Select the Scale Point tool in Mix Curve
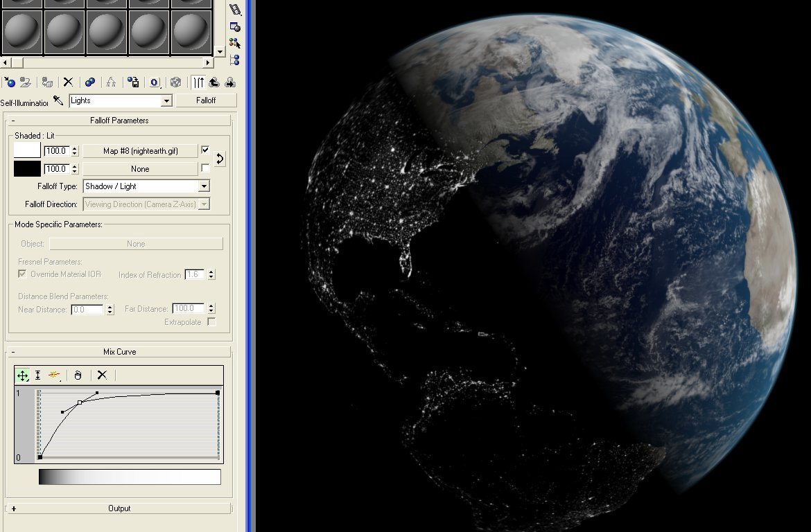This screenshot has width=811, height=532. click(x=37, y=375)
